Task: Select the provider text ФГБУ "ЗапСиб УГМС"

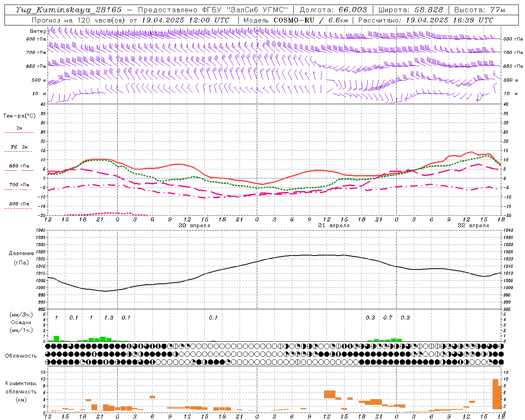Action: tap(245, 10)
